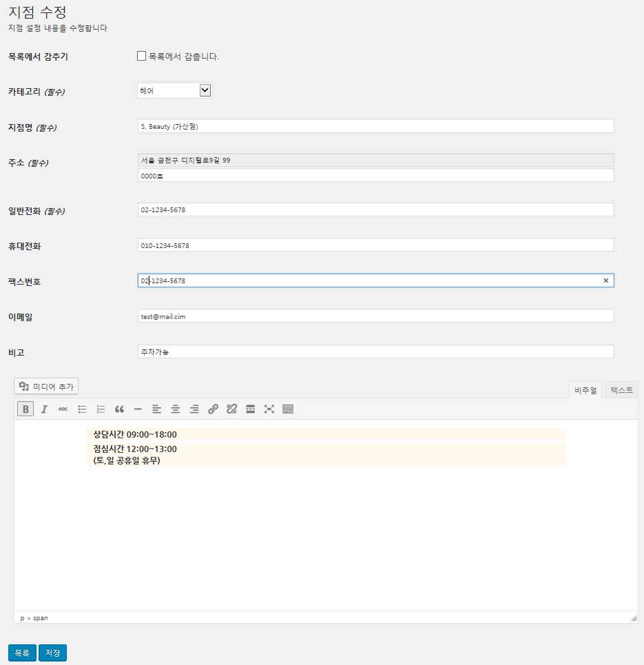644x665 pixels.
Task: Align text center
Action: pyautogui.click(x=175, y=409)
